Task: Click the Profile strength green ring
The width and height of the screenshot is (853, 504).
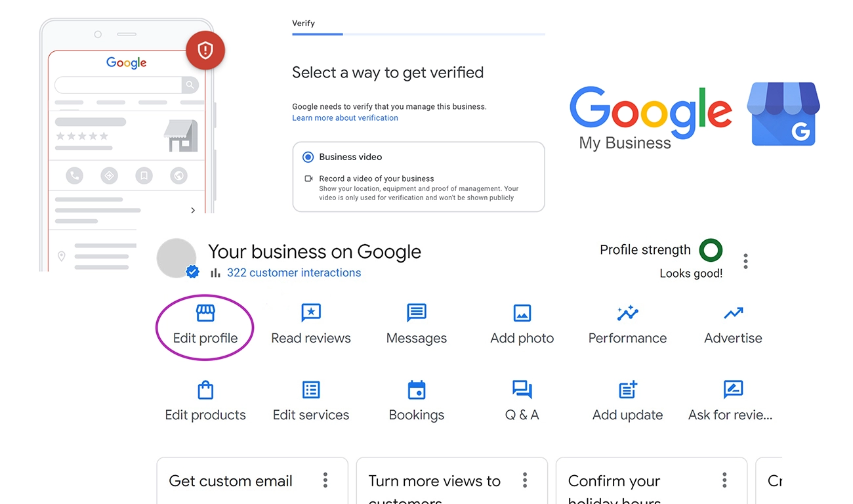Action: coord(711,250)
